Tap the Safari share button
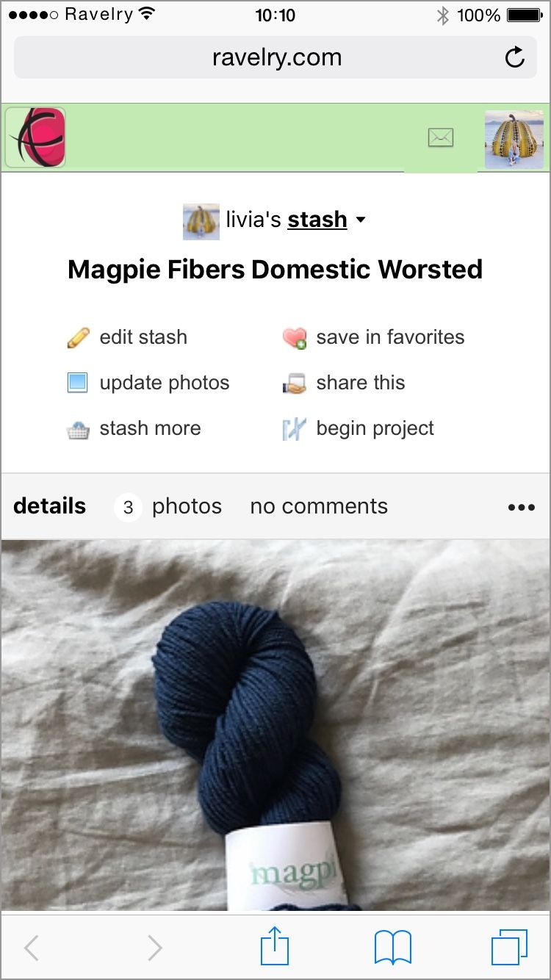Screen dimensions: 551x980 275,946
